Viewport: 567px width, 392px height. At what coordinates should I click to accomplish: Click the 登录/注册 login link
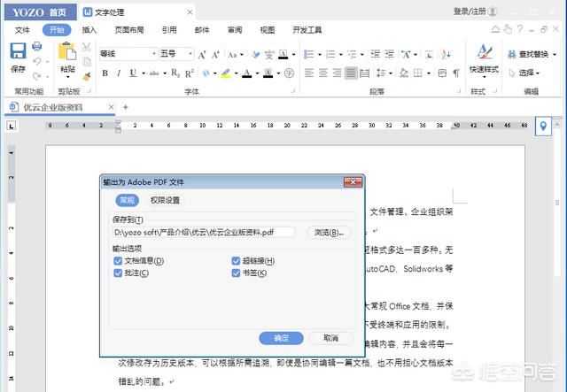(470, 12)
